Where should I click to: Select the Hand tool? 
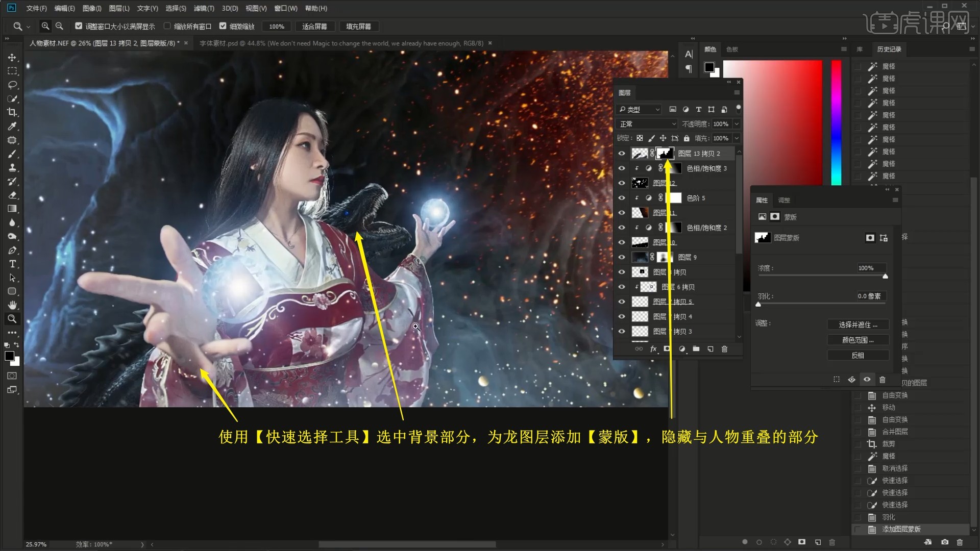coord(12,305)
